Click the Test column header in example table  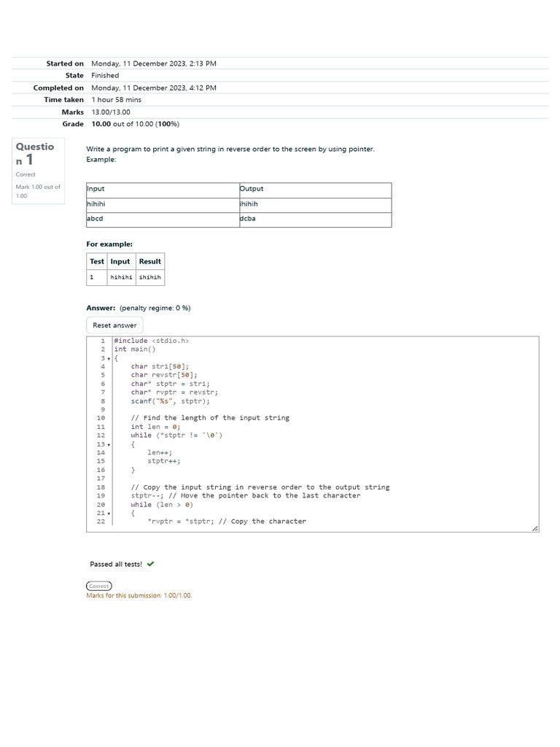click(x=97, y=262)
